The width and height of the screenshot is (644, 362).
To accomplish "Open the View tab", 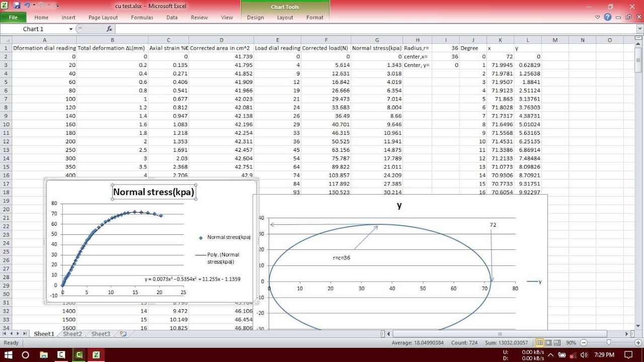I will click(x=227, y=17).
